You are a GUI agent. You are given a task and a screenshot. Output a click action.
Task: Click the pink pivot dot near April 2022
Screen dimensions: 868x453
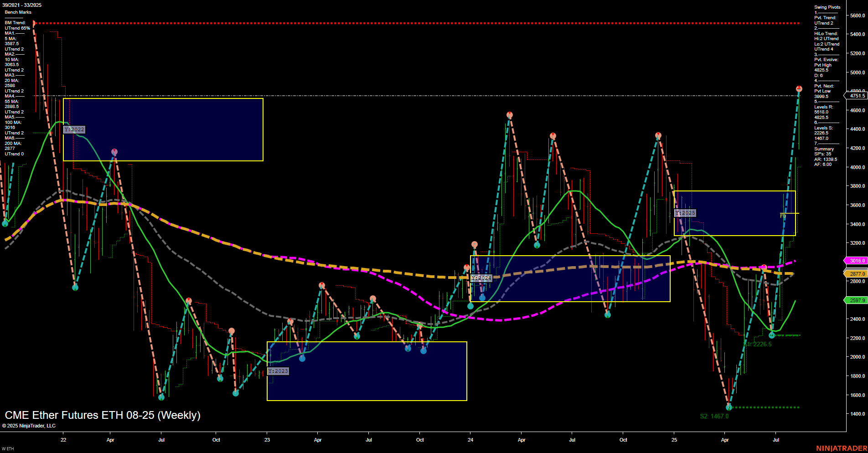pos(114,150)
